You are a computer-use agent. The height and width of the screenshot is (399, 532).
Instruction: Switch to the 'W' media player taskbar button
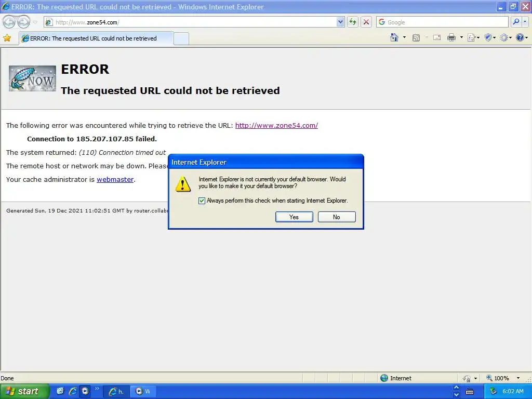pos(142,392)
